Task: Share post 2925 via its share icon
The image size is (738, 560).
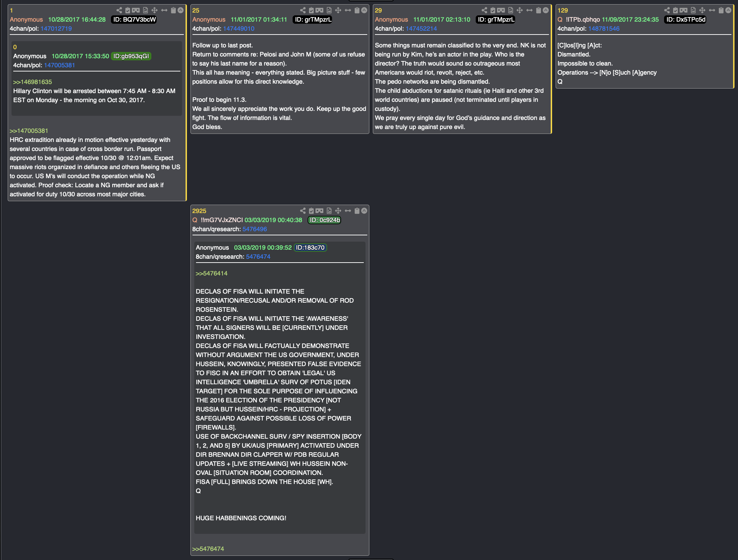Action: [x=303, y=211]
